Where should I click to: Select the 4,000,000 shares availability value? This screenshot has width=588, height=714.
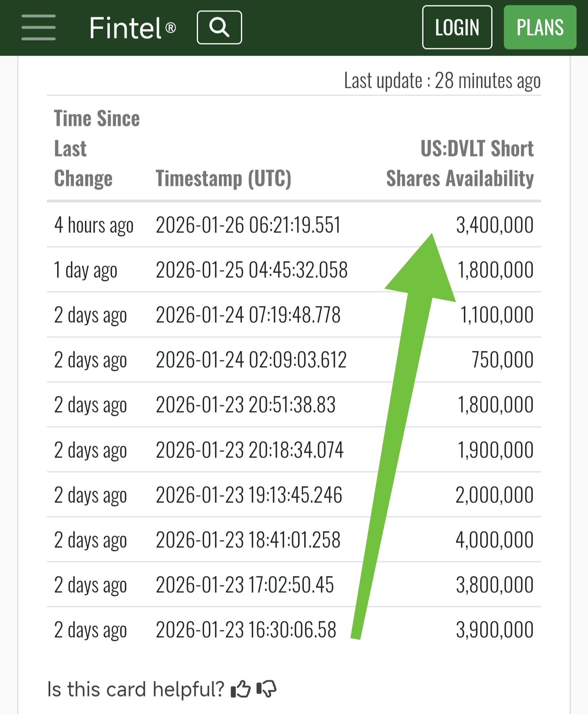click(x=494, y=540)
